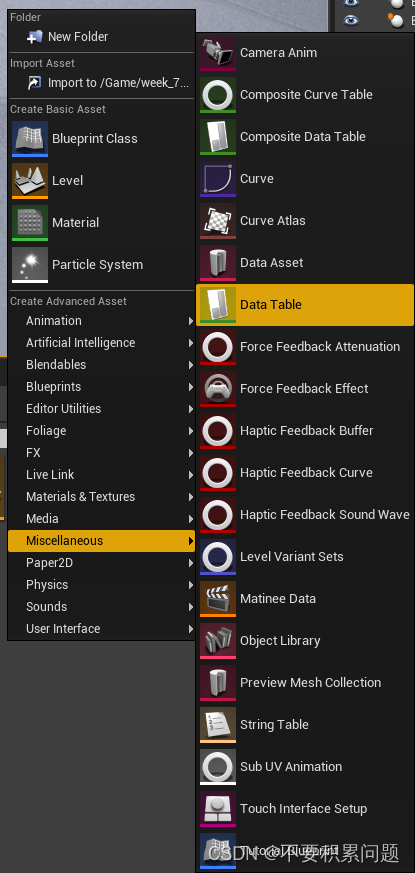
Task: Select the Composite Curve Table icon
Action: [218, 95]
